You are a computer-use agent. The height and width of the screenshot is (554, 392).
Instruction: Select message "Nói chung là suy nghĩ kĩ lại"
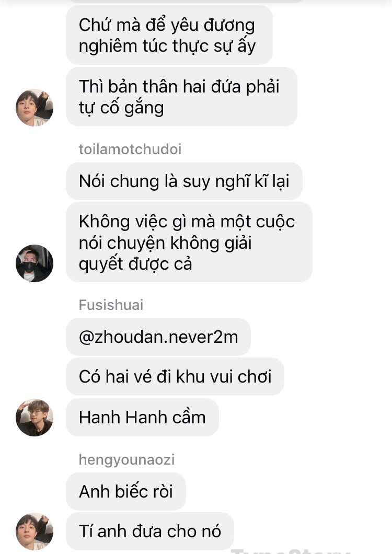click(184, 181)
